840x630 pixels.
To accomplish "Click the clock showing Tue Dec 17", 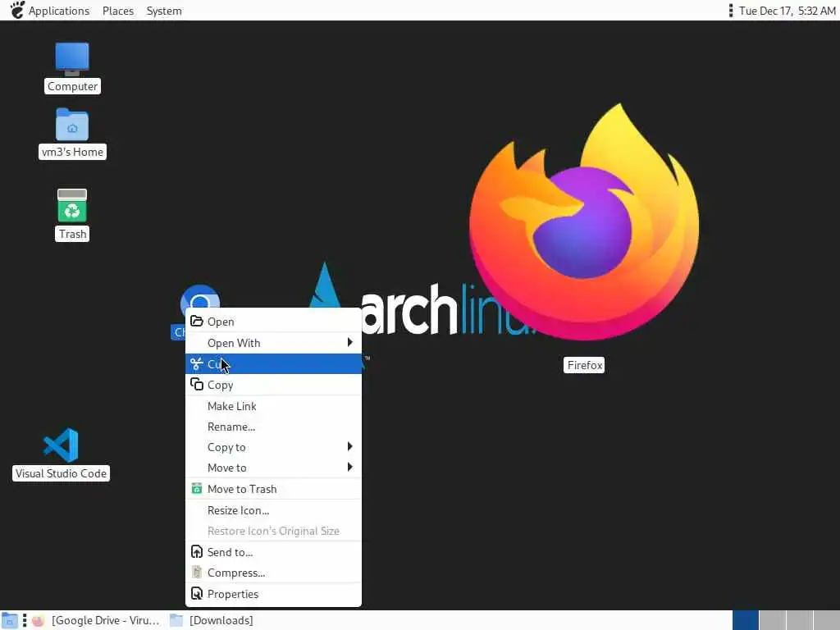I will point(787,11).
